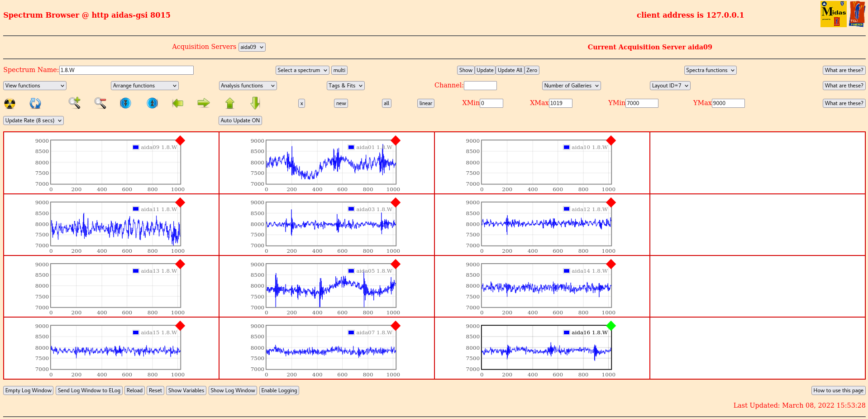Image resolution: width=868 pixels, height=419 pixels.
Task: Toggle the Auto Update ON button
Action: pyautogui.click(x=240, y=120)
